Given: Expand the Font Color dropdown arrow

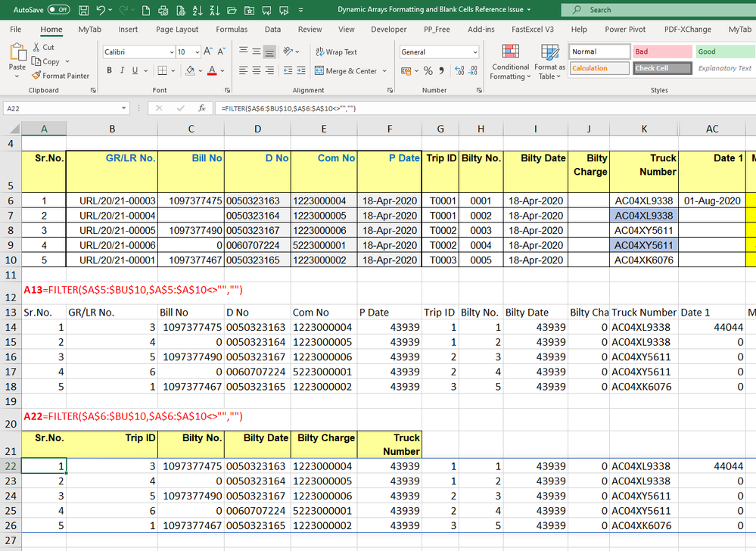Looking at the screenshot, I should (x=222, y=71).
